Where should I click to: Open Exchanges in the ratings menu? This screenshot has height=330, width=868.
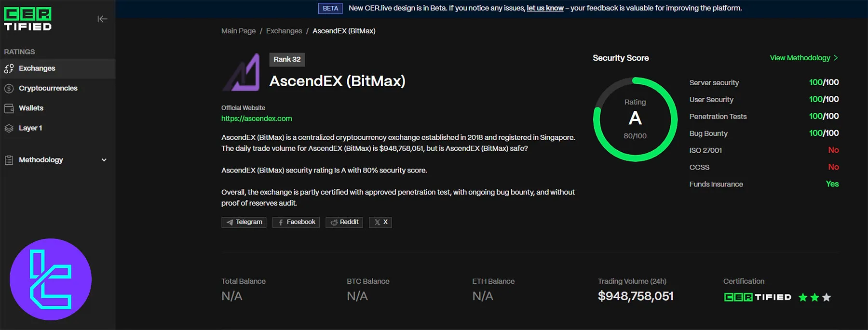click(x=58, y=68)
